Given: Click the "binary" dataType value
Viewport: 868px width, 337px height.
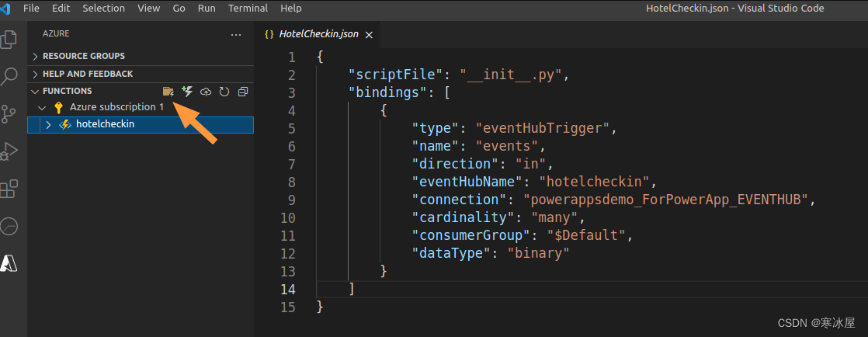Looking at the screenshot, I should pos(539,253).
